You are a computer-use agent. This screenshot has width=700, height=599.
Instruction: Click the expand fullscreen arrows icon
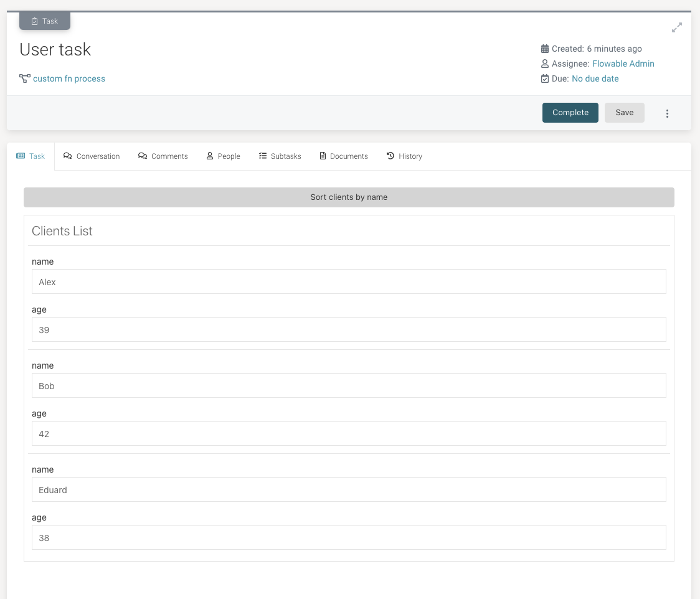coord(676,27)
